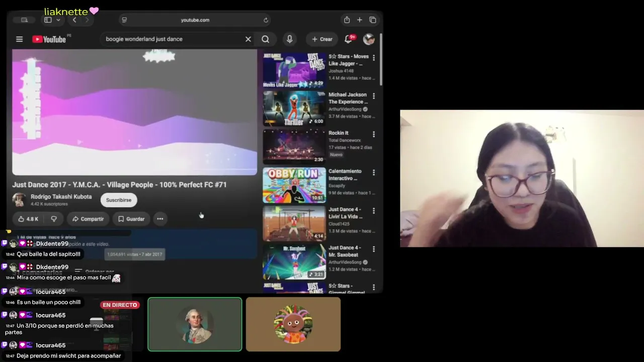Click the 'Rockin It' video title
644x362 pixels.
pos(339,133)
